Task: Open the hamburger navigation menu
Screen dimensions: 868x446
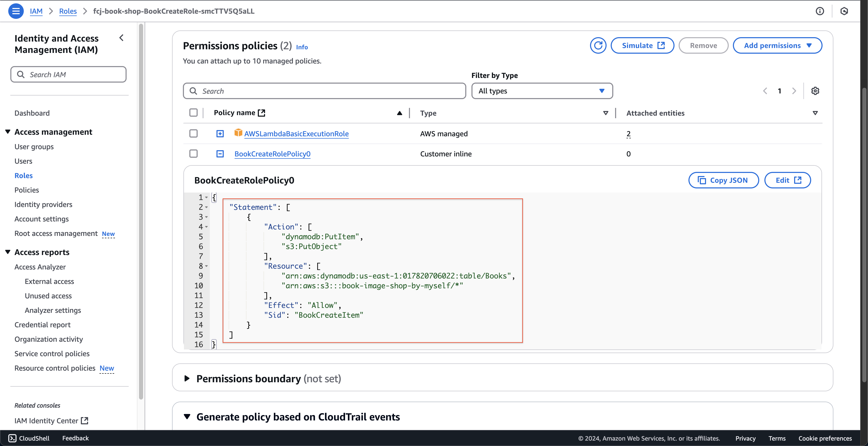Action: [16, 11]
